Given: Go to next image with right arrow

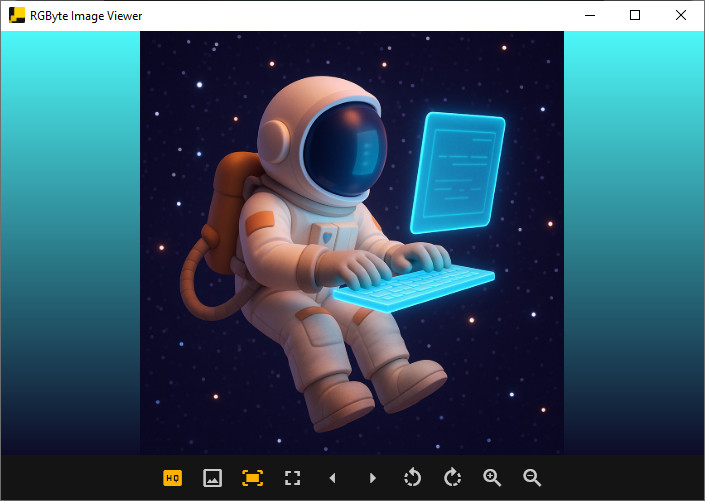Looking at the screenshot, I should (372, 478).
